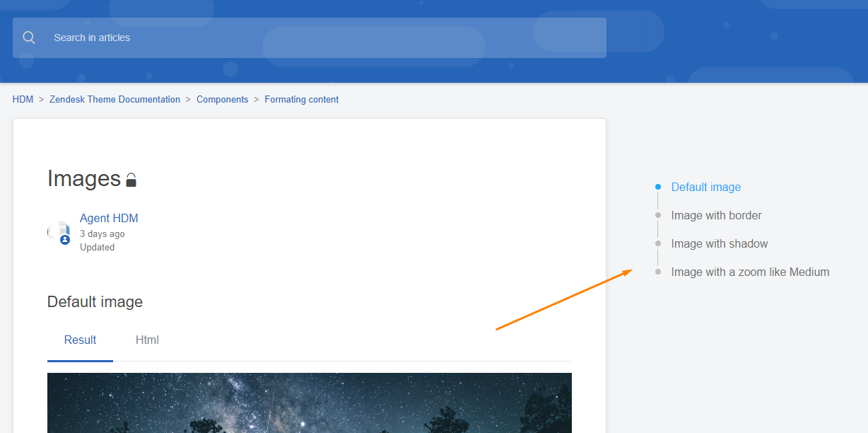
Task: Select the Default image heading text
Action: coord(95,302)
